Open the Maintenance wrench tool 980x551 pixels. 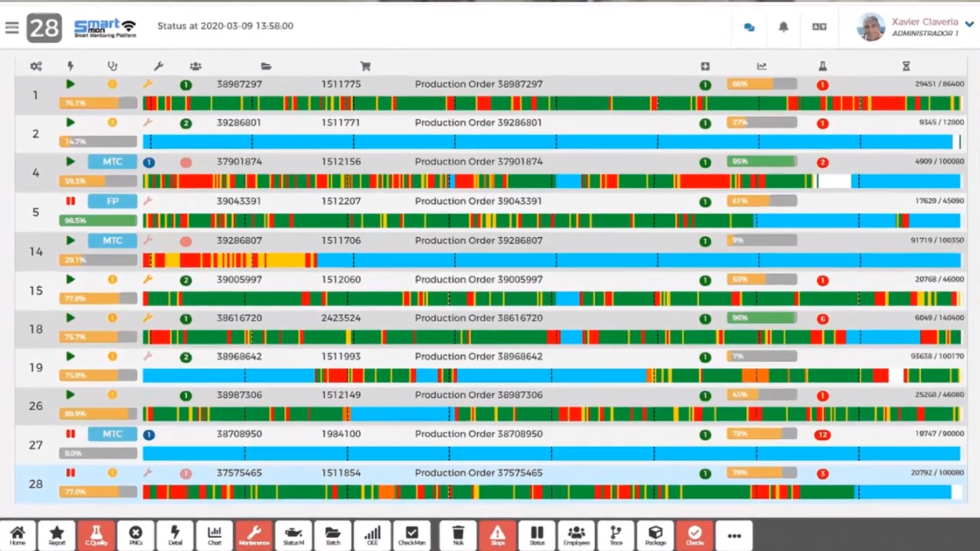(254, 535)
